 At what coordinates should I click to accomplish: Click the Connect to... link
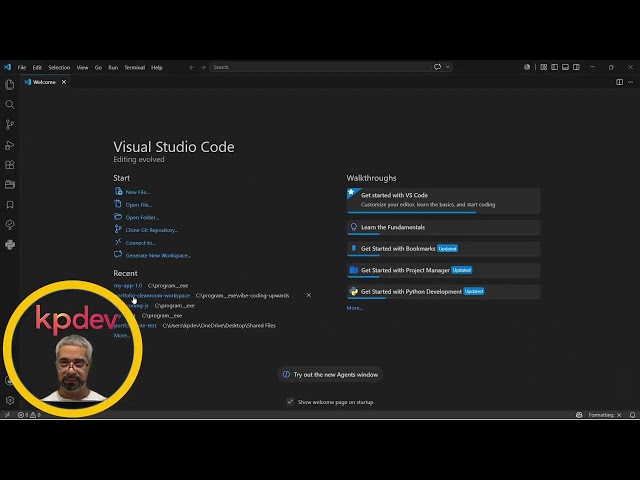[140, 243]
